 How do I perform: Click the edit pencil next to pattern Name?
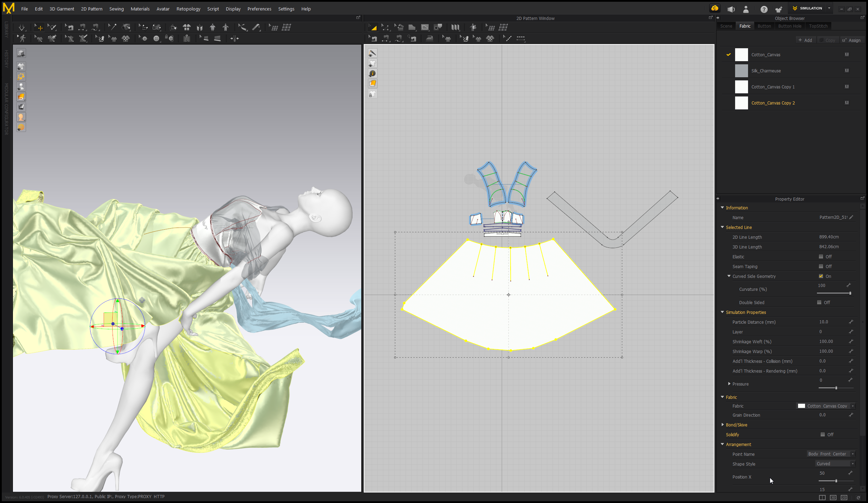coord(851,217)
